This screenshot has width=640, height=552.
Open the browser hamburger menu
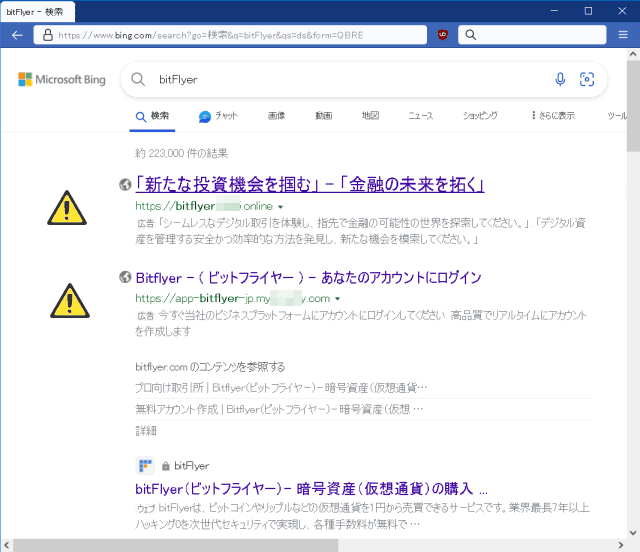point(623,35)
